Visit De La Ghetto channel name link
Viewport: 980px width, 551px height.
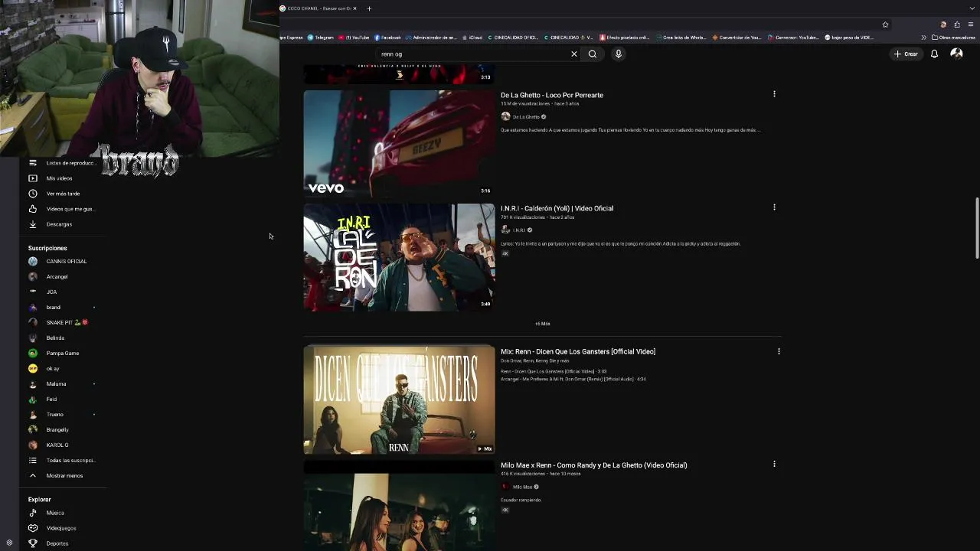[526, 117]
